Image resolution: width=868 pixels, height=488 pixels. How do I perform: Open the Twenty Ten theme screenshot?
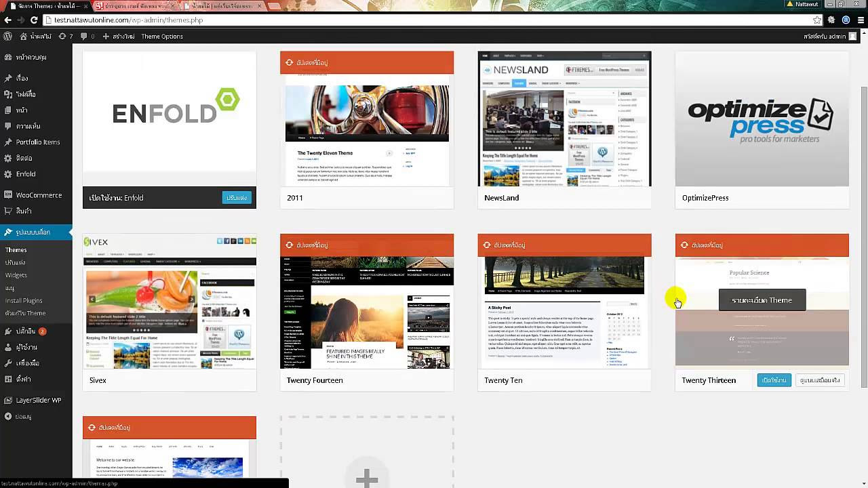click(x=564, y=312)
